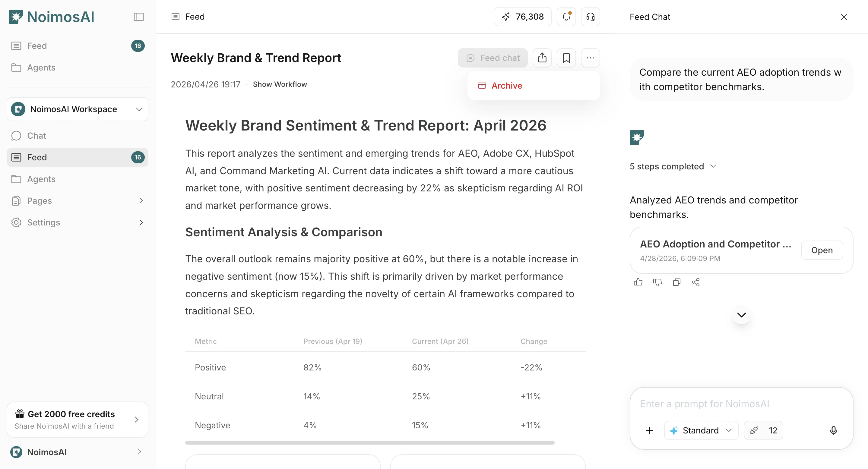Click the 2026/04/26 19:17 timestamp
Image resolution: width=868 pixels, height=469 pixels.
tap(206, 84)
